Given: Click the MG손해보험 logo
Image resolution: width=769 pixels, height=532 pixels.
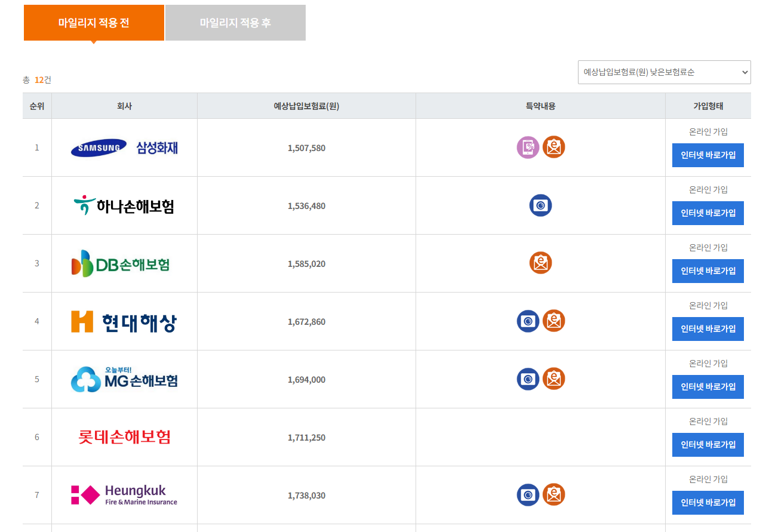Looking at the screenshot, I should tap(124, 379).
